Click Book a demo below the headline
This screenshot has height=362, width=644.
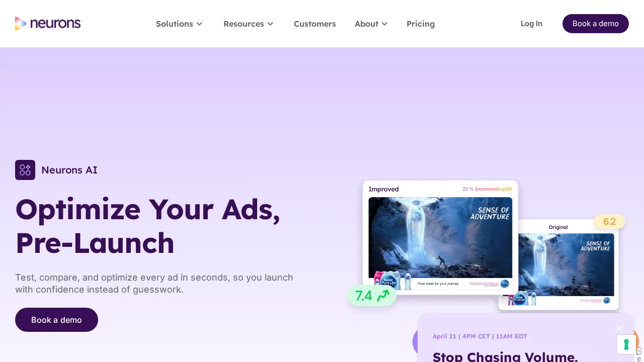pos(56,320)
